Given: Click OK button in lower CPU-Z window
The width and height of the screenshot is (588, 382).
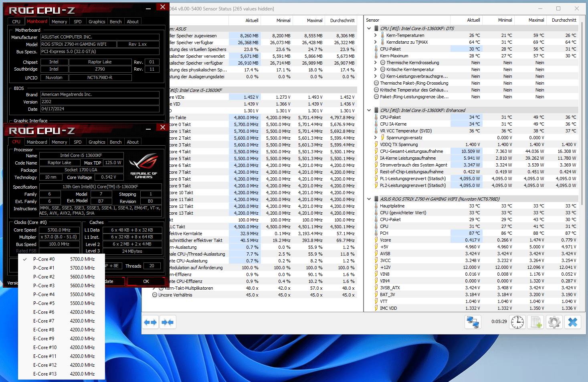Looking at the screenshot, I should 146,281.
